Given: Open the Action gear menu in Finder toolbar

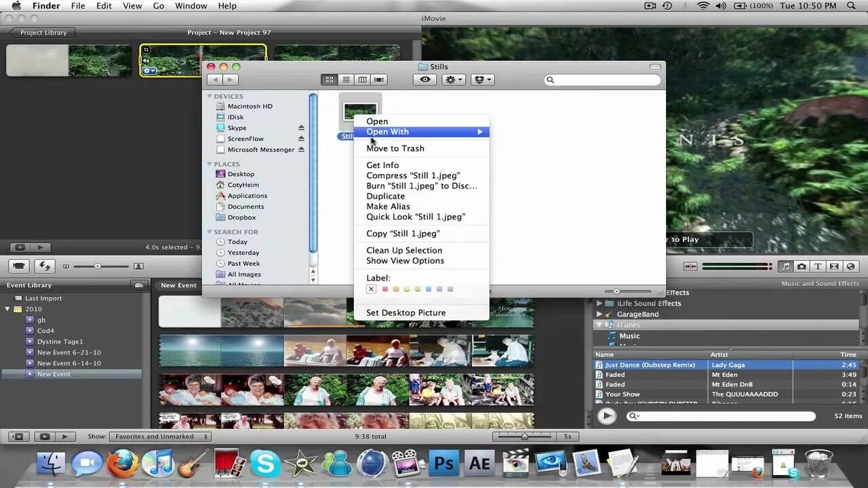Looking at the screenshot, I should (x=453, y=79).
